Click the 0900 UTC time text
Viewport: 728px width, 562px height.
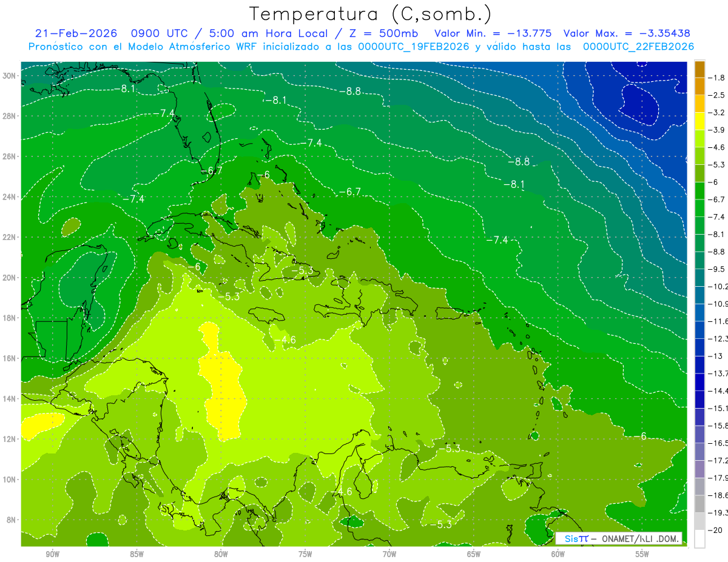point(160,33)
